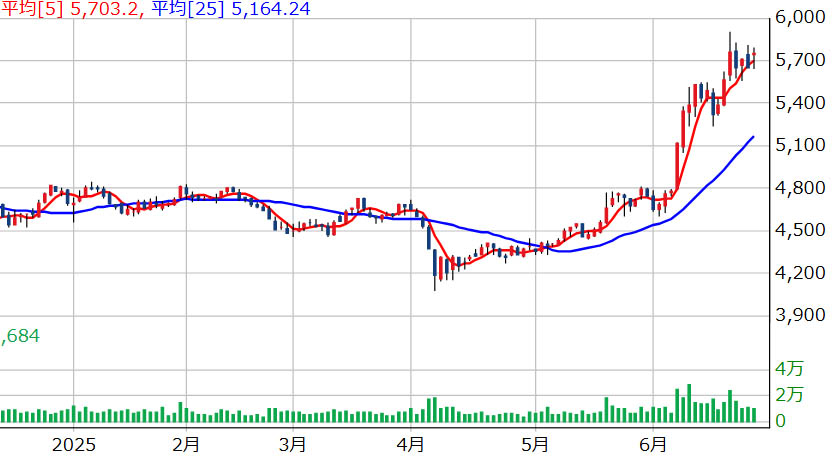Click the 3月 date axis label
Image resolution: width=836 pixels, height=470 pixels.
293,445
